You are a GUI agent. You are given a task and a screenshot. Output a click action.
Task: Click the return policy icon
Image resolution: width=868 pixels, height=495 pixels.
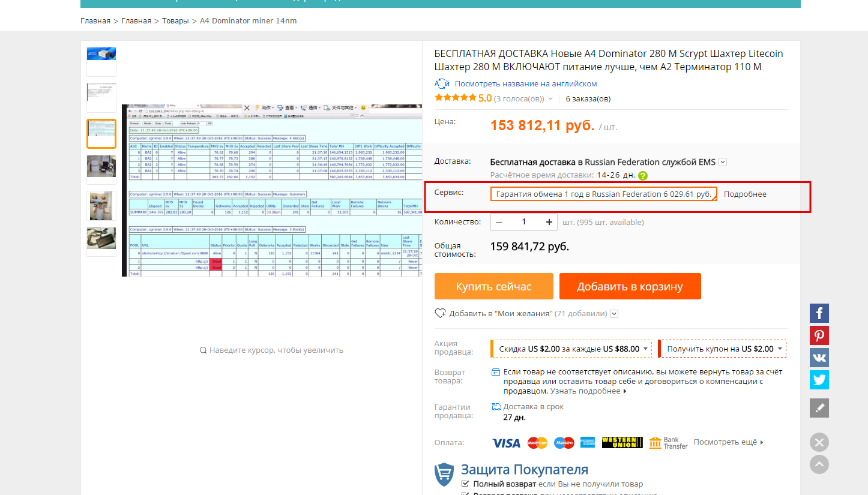coord(496,372)
